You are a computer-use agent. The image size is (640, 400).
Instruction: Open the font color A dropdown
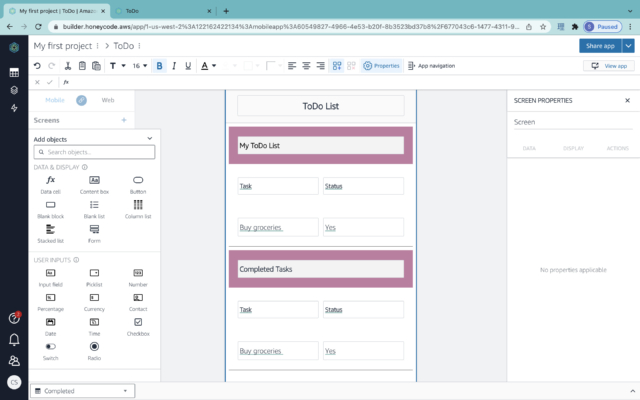click(x=208, y=66)
